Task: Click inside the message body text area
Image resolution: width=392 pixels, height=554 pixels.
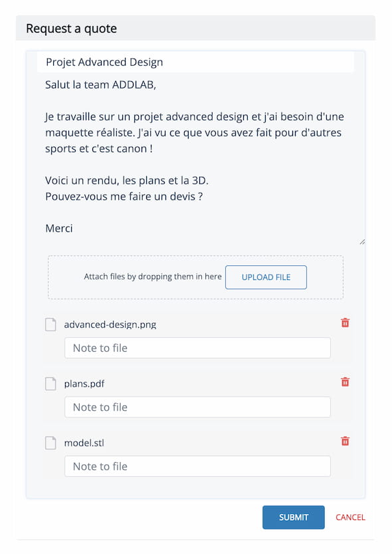Action: click(195, 159)
